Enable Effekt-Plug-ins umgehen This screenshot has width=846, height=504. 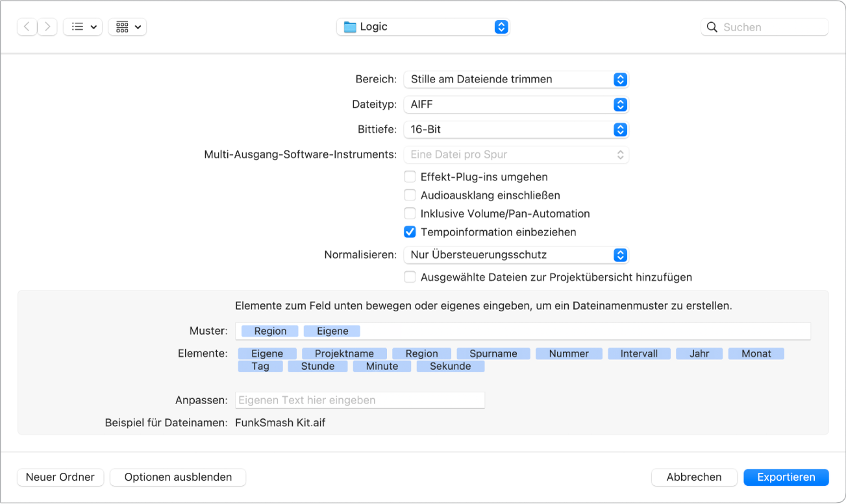(x=410, y=176)
